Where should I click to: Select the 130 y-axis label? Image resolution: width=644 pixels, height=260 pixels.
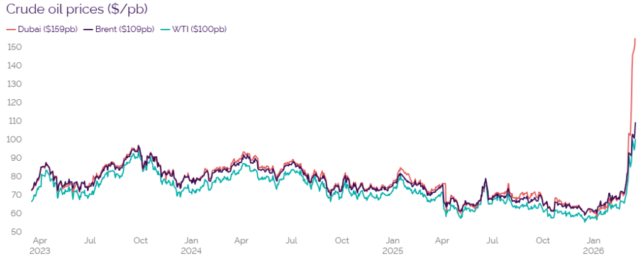coord(13,84)
